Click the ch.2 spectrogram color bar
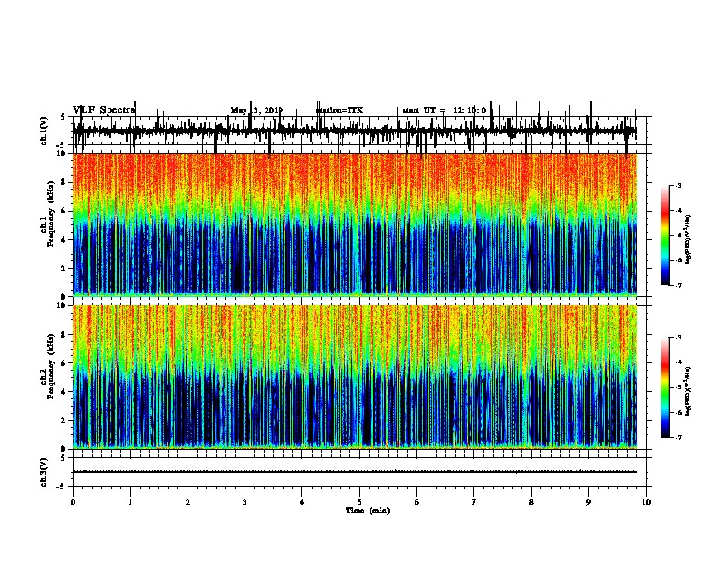 coord(665,387)
